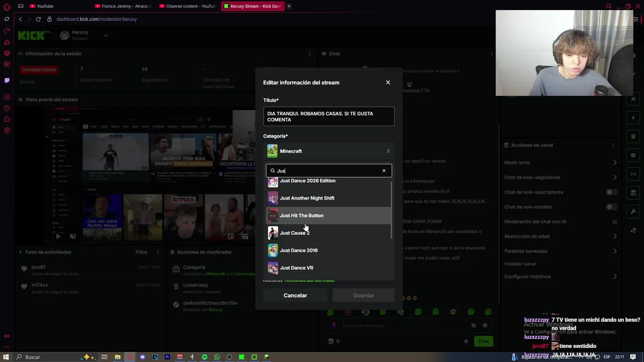644x362 pixels.
Task: Open chat settings gear icon
Action: pyautogui.click(x=466, y=341)
